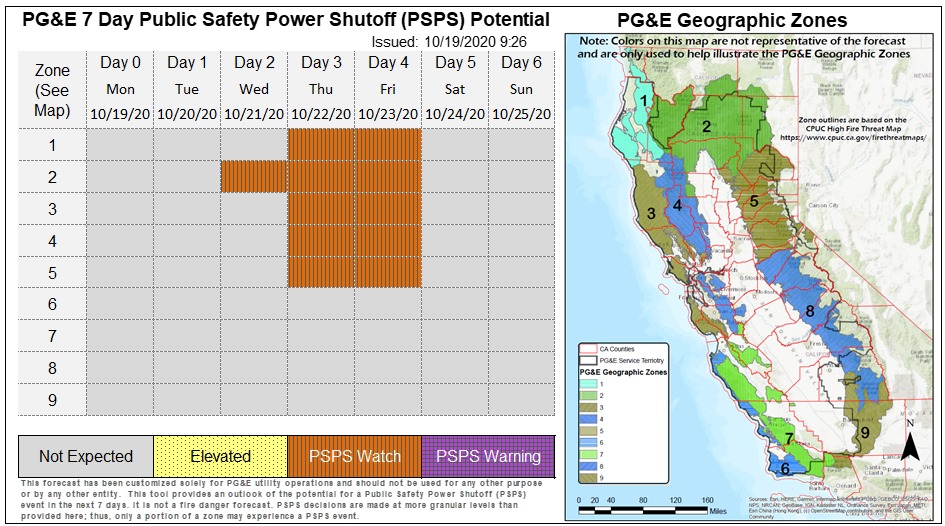Click the PG&E 7 Day PSPS Potential title
This screenshot has width=945, height=526.
coord(286,19)
